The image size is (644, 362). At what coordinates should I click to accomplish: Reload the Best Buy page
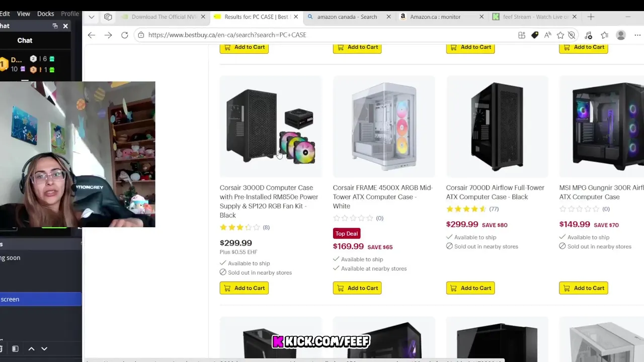pyautogui.click(x=124, y=35)
